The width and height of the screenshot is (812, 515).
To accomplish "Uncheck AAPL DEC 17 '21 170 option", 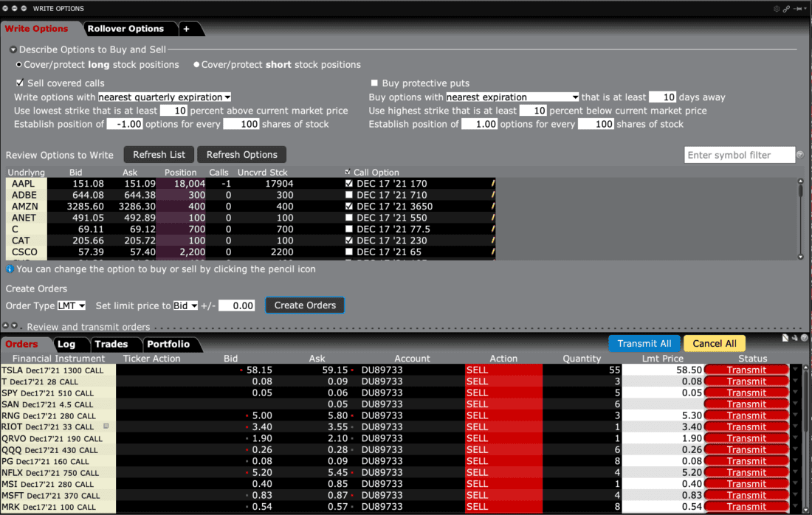I will tap(349, 183).
